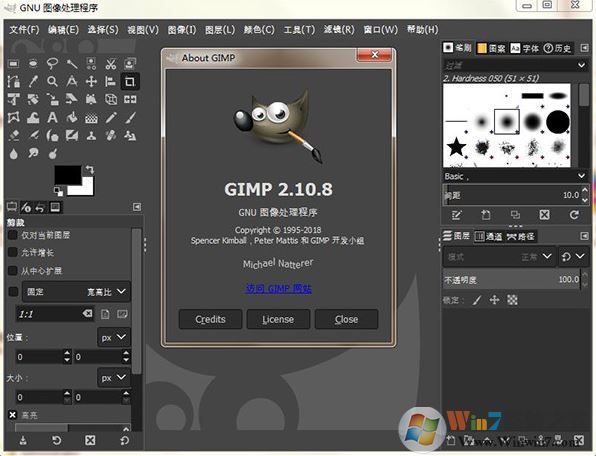Open the 大小 px unit dropdown
The image size is (596, 456).
tap(114, 377)
